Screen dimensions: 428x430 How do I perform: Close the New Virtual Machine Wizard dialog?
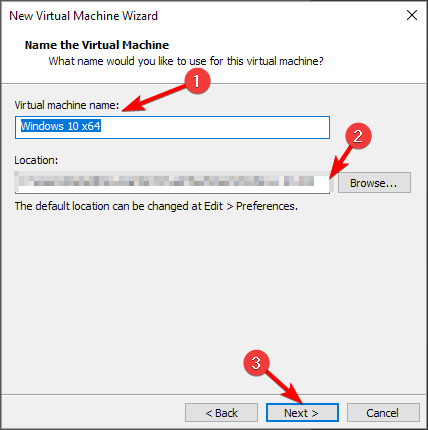tap(412, 15)
